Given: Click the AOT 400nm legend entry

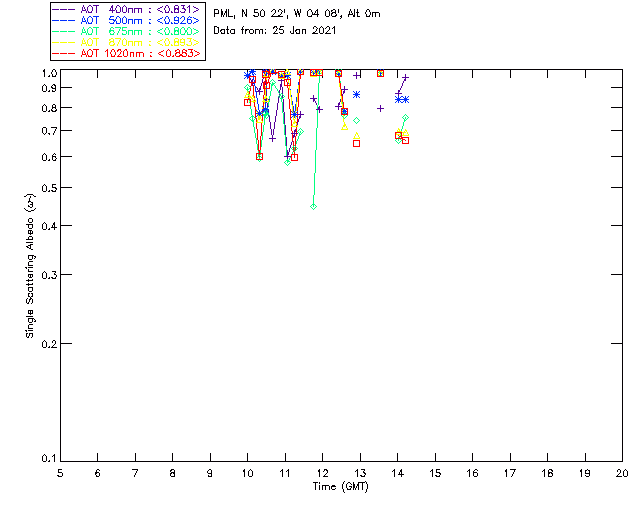Looking at the screenshot, I should pyautogui.click(x=126, y=9).
